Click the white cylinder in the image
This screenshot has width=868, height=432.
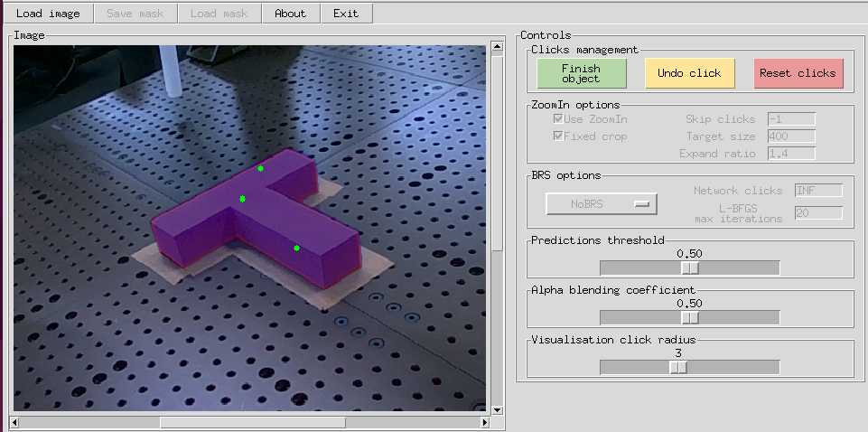170,70
